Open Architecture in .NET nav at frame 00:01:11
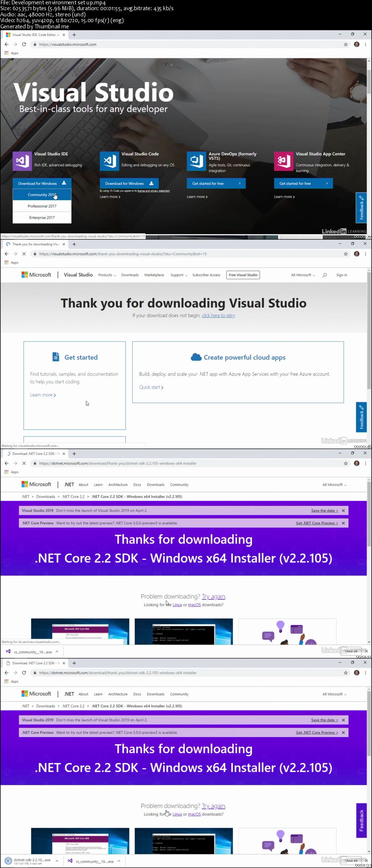 pos(118,485)
